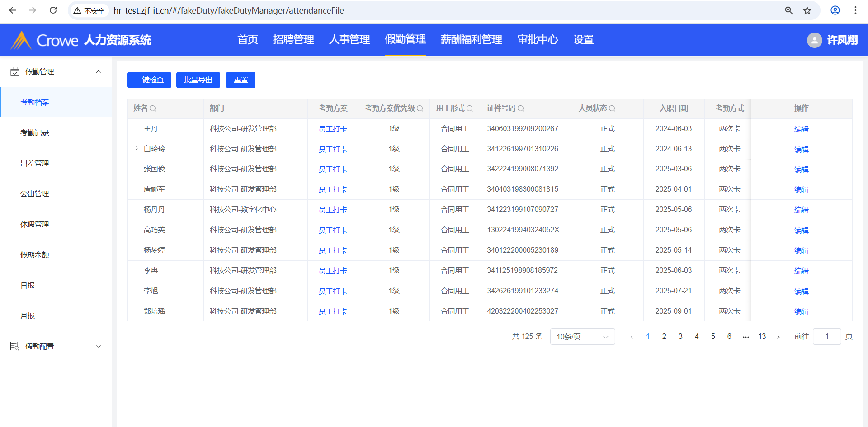Click the search icon beside 人员状态 header
This screenshot has height=427, width=868.
612,108
